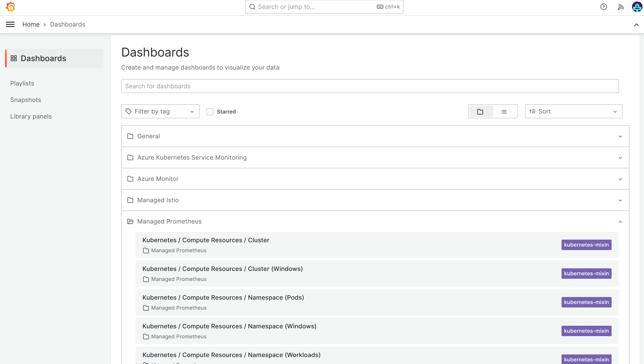Click the search magnifier icon in top bar
The width and height of the screenshot is (644, 364).
[x=252, y=7]
